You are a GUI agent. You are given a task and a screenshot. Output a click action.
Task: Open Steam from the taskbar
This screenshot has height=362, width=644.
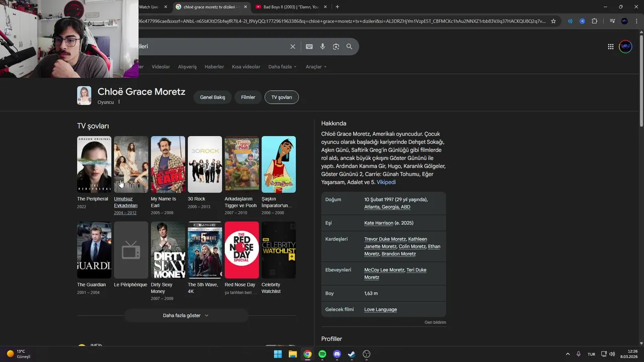pyautogui.click(x=352, y=354)
